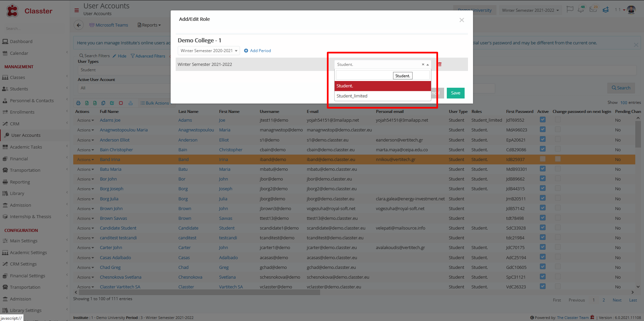Select Student_limited option in role list
Viewport: 644px width, 321px height.
pyautogui.click(x=383, y=96)
